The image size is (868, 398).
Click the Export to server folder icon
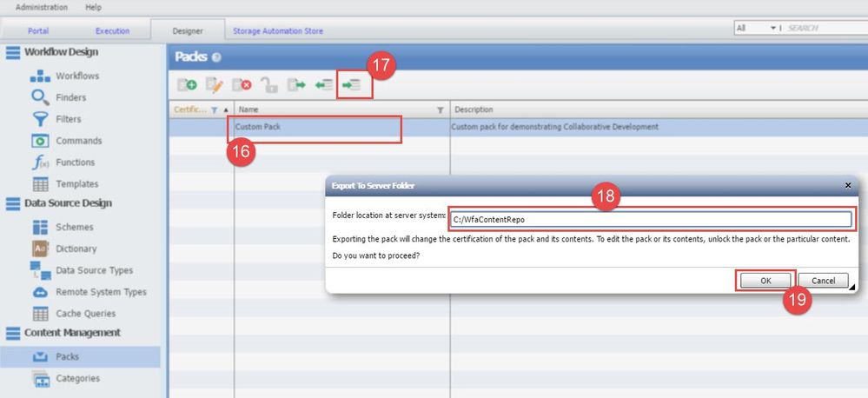click(x=352, y=85)
